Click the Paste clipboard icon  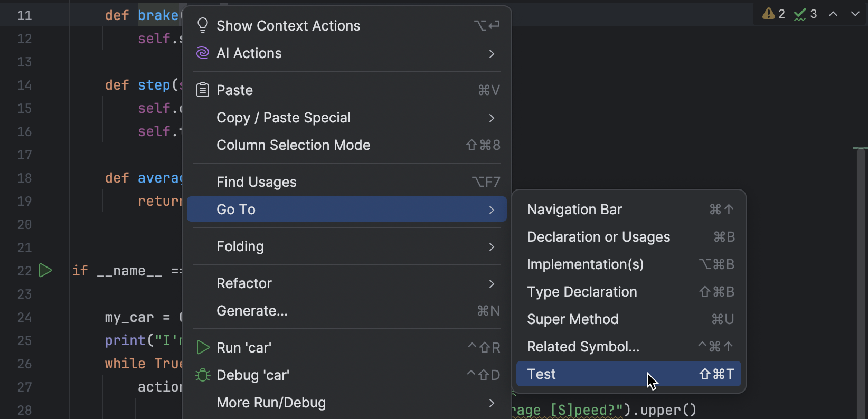click(203, 90)
